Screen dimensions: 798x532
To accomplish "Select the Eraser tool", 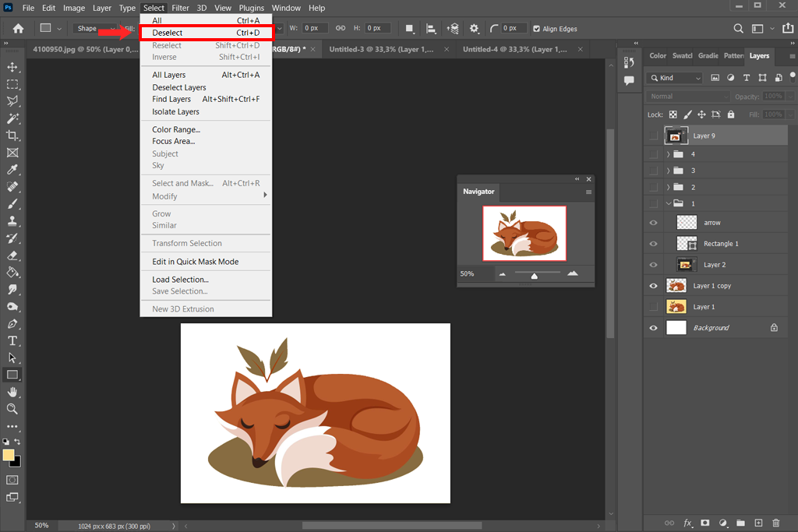I will [x=12, y=255].
